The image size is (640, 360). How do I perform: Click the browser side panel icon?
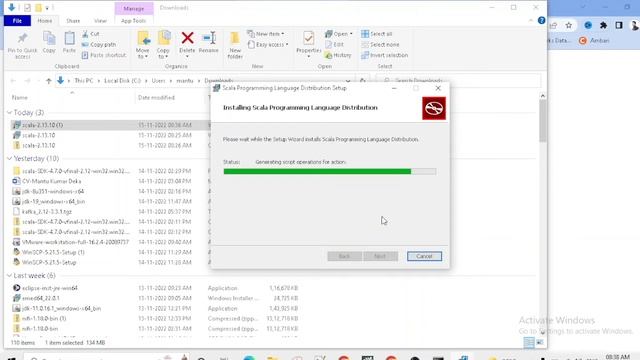[619, 25]
